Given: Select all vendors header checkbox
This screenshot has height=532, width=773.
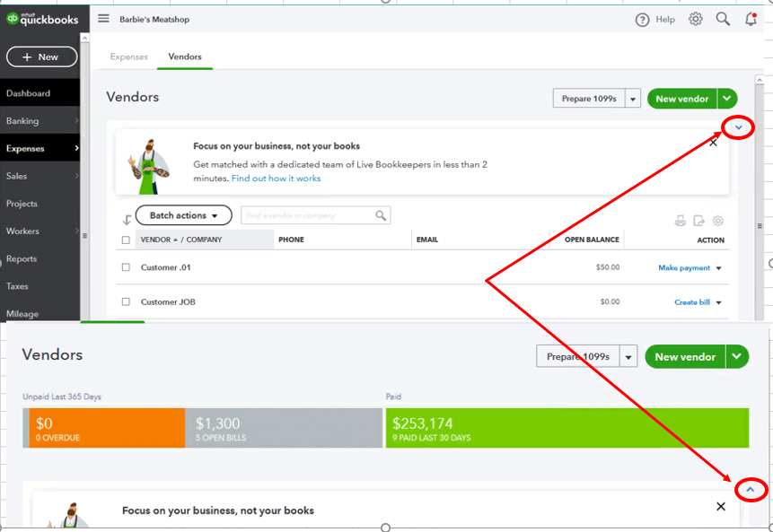Looking at the screenshot, I should point(126,240).
